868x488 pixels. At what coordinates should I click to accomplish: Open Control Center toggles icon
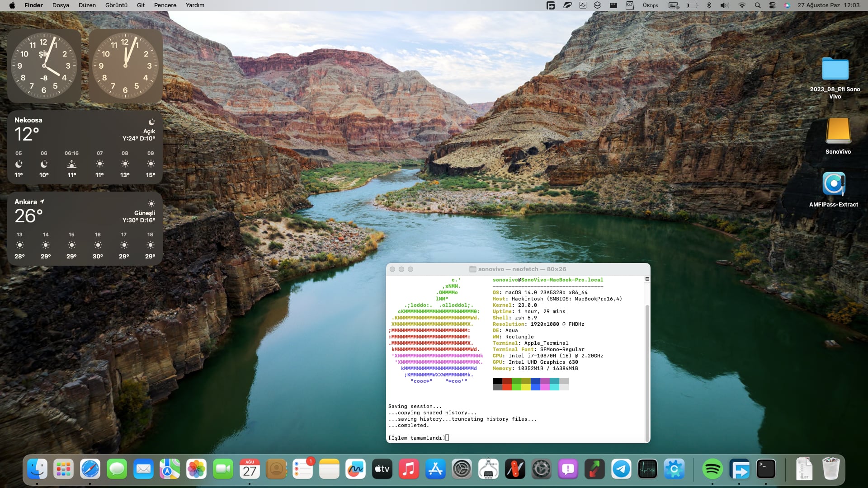click(772, 5)
